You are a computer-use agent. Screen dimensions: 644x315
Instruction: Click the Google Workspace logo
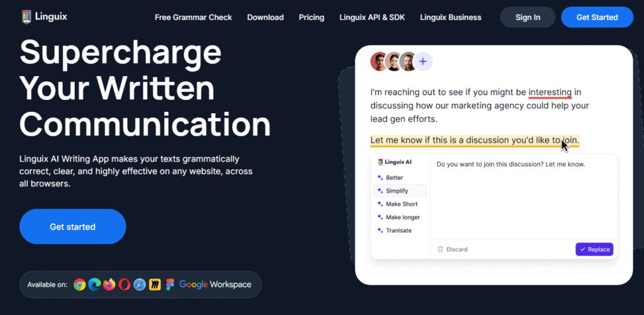215,284
